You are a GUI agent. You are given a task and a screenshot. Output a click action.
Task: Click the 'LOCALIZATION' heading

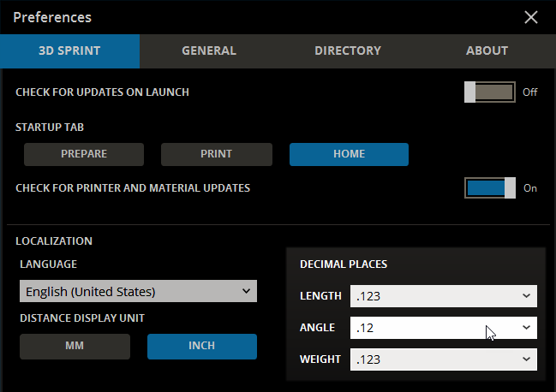54,241
